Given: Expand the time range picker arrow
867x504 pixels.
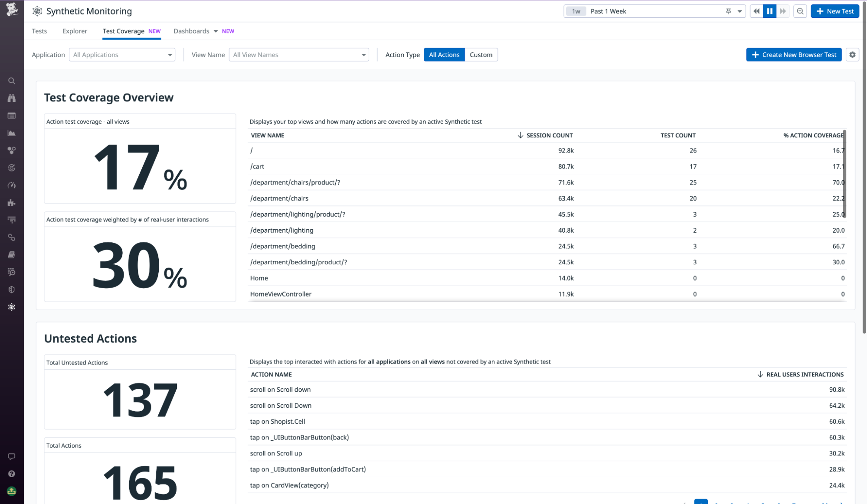Looking at the screenshot, I should point(740,11).
